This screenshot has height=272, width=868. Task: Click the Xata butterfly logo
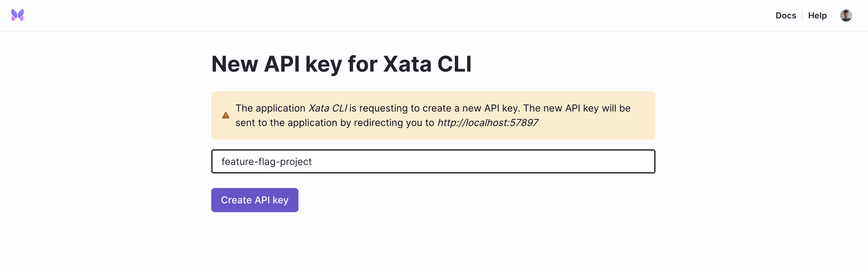point(18,15)
